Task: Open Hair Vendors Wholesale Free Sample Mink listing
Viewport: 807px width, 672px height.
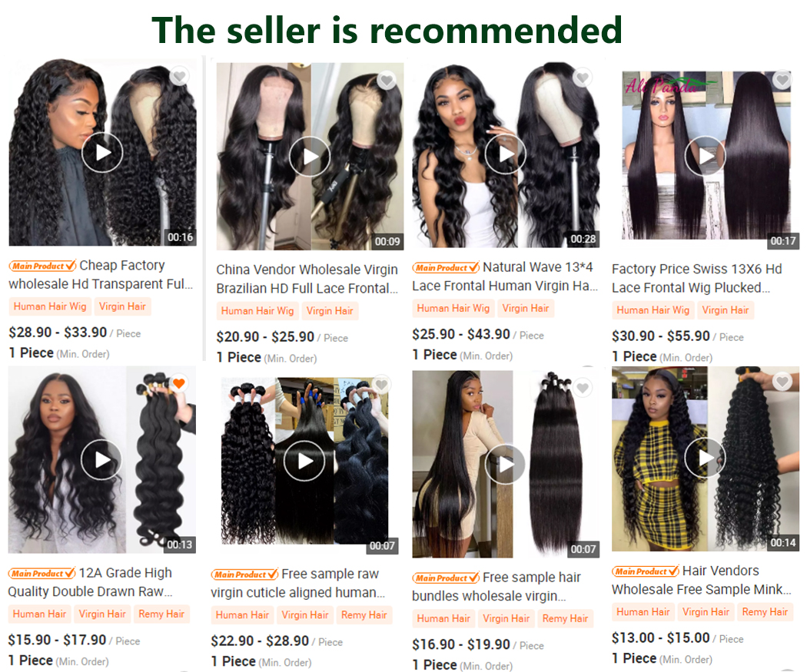Action: point(702,580)
